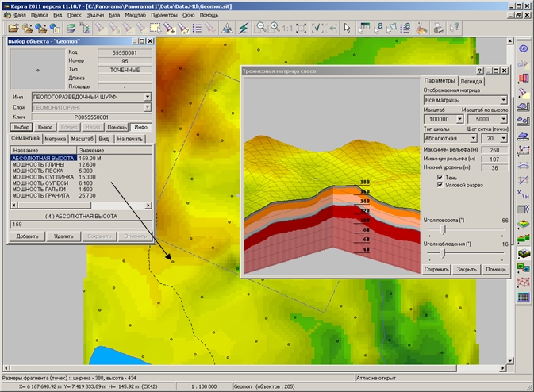Select the arrow pointer tool in toolbar
534x392 pixels.
tap(348, 28)
